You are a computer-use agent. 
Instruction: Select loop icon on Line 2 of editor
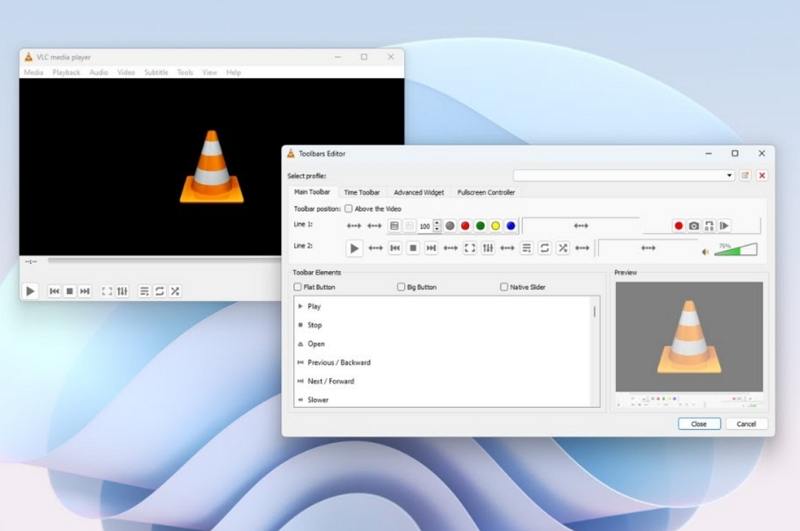point(544,248)
